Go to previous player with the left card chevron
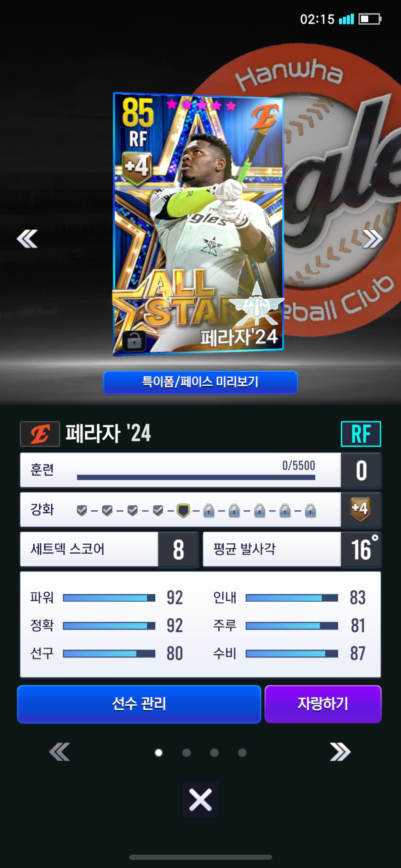The width and height of the screenshot is (401, 868). 27,239
